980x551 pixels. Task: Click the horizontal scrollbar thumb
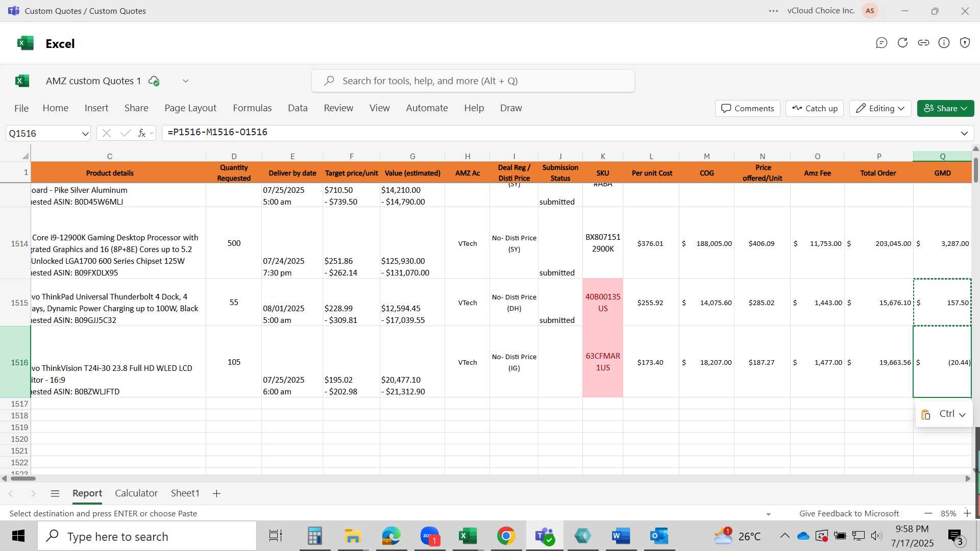click(23, 479)
